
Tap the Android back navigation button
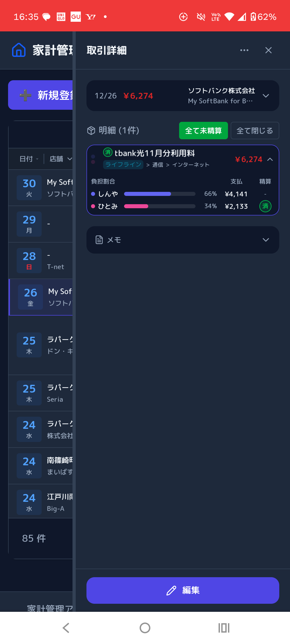pos(66,628)
